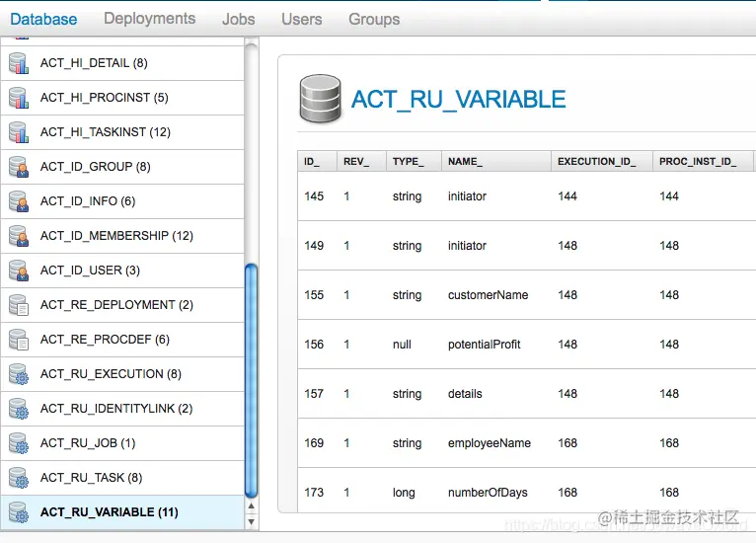Select the row with ID 145
The image size is (756, 543).
pos(526,196)
